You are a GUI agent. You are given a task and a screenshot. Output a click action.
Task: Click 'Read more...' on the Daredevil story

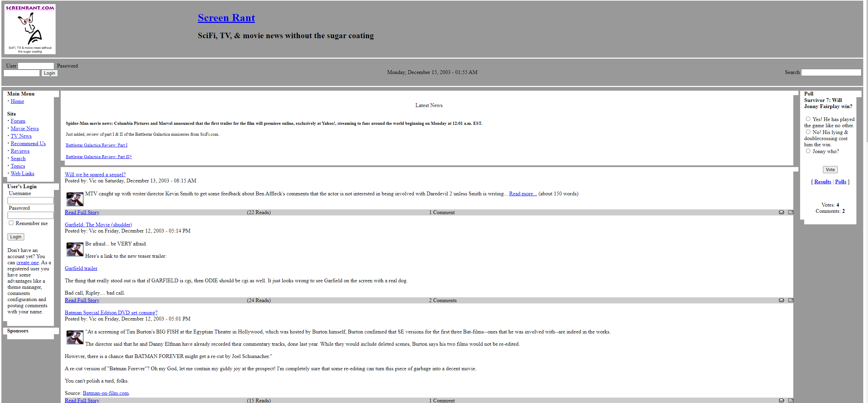[x=523, y=194]
